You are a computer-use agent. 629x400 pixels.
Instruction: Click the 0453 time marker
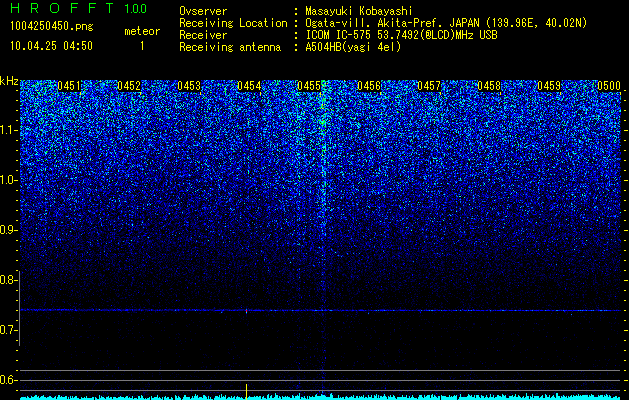click(x=189, y=86)
